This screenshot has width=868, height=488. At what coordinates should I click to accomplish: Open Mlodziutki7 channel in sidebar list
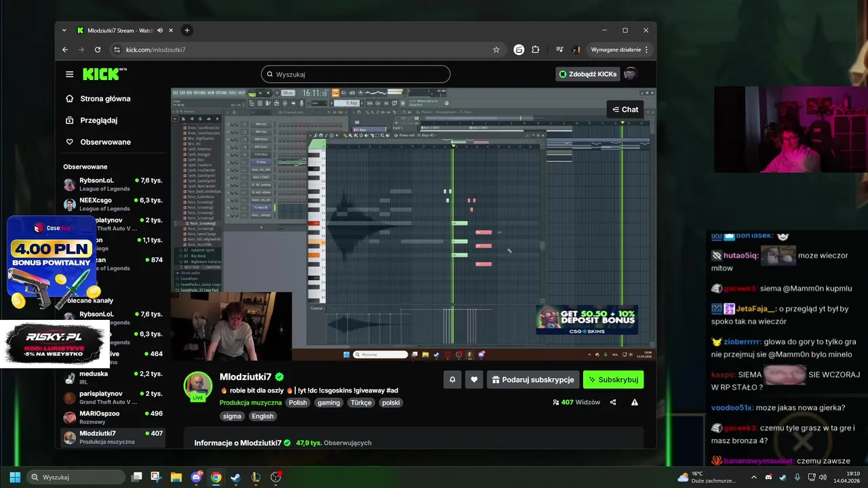(x=113, y=437)
